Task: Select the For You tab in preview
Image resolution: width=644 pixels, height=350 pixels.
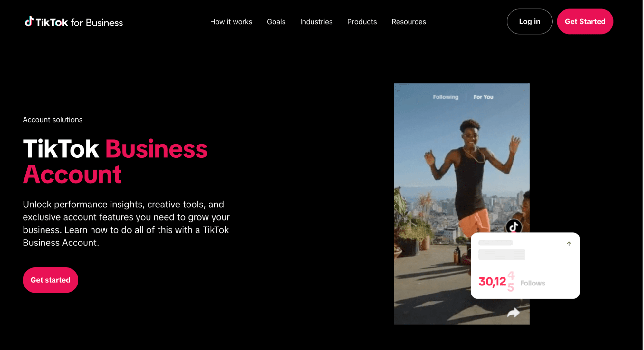Action: 484,97
